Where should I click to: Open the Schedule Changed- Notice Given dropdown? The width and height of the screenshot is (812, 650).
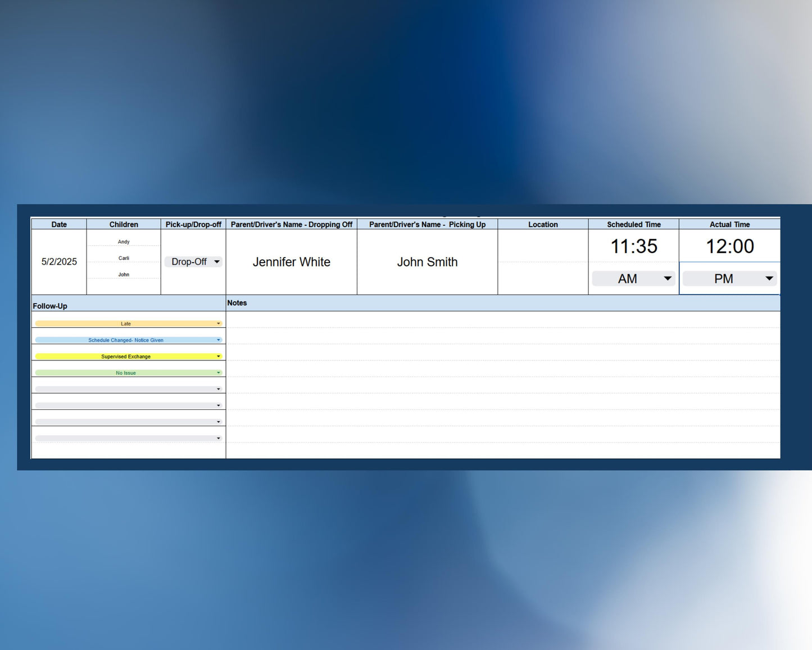click(x=129, y=340)
